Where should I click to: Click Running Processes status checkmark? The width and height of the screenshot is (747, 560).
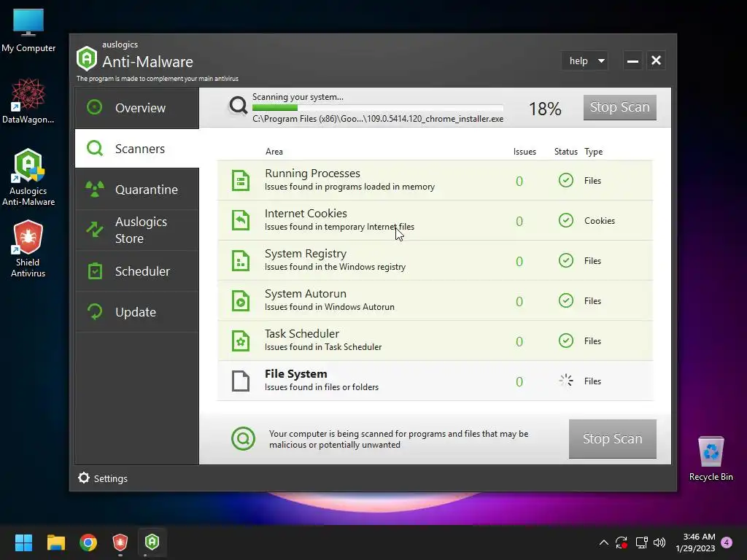pos(566,180)
